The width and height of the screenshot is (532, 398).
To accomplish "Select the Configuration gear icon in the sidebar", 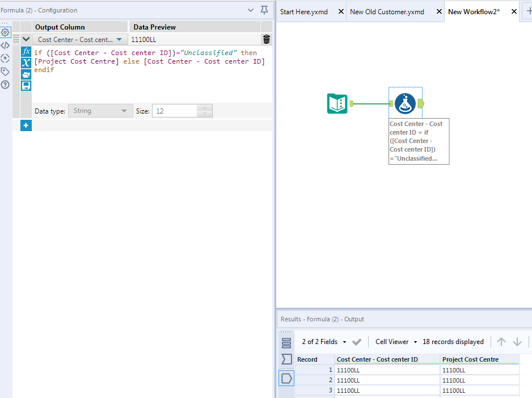I will 5,32.
